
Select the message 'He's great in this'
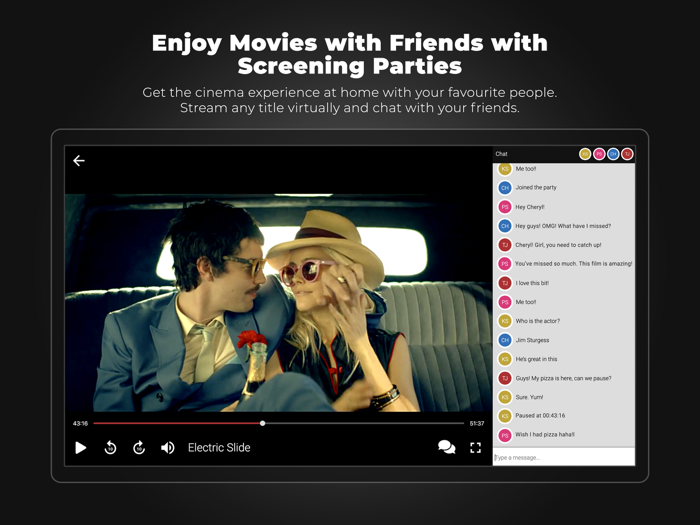click(536, 359)
